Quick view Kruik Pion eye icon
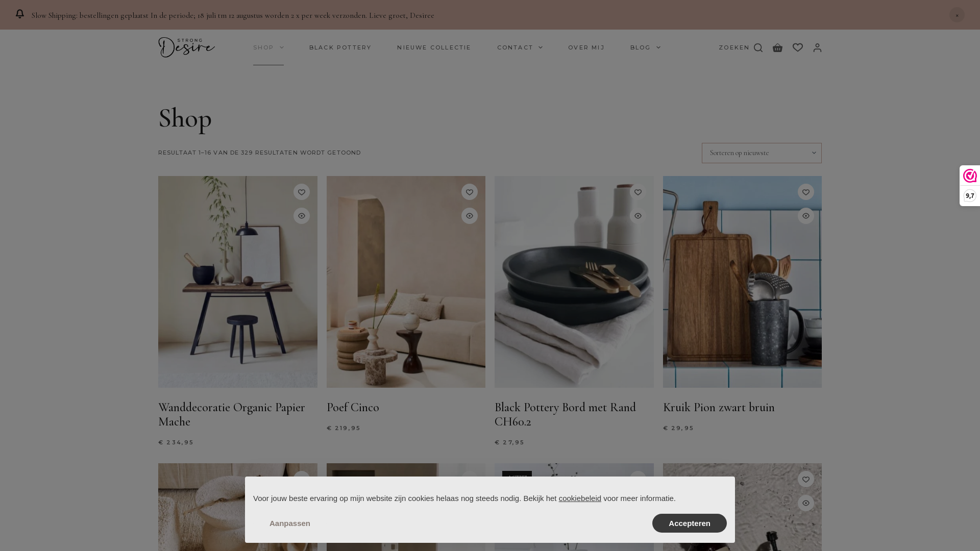 pos(806,216)
